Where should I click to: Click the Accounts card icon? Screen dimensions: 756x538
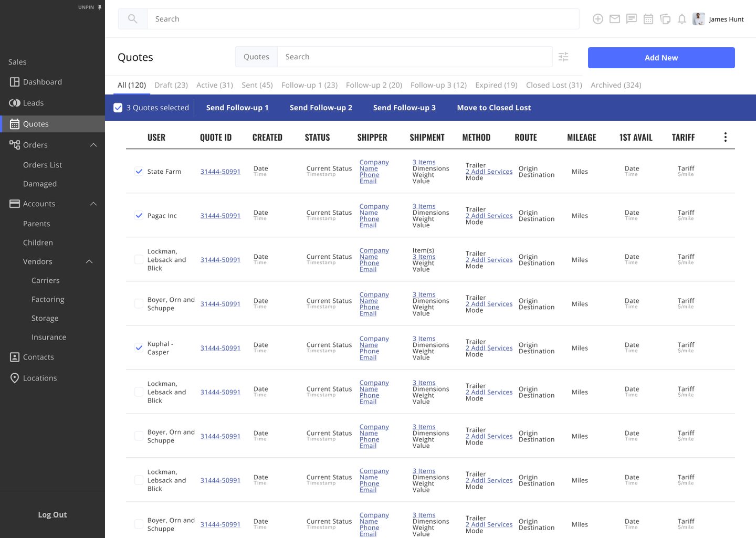[15, 204]
